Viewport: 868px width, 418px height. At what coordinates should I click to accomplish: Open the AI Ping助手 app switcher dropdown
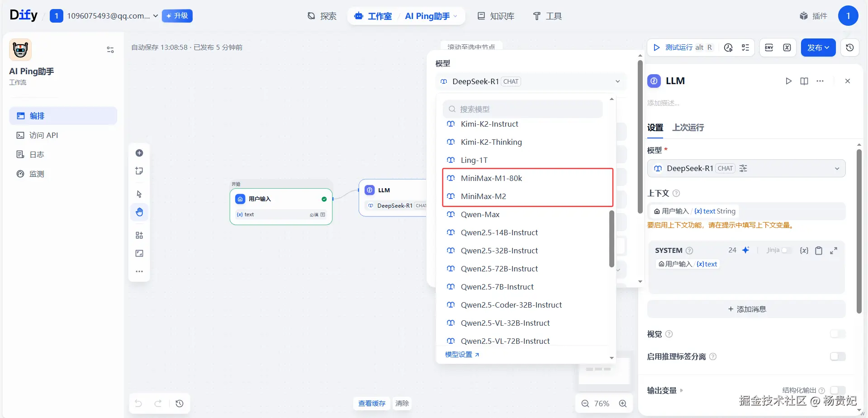432,16
